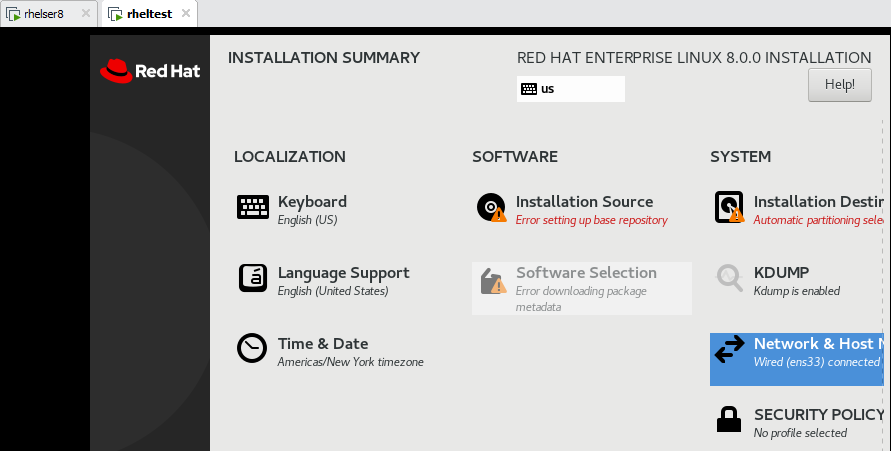
Task: Click the Help! button
Action: pos(840,85)
